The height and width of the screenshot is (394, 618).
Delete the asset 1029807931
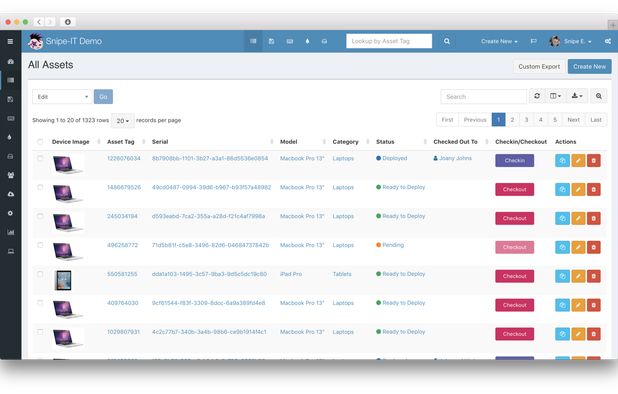click(594, 334)
